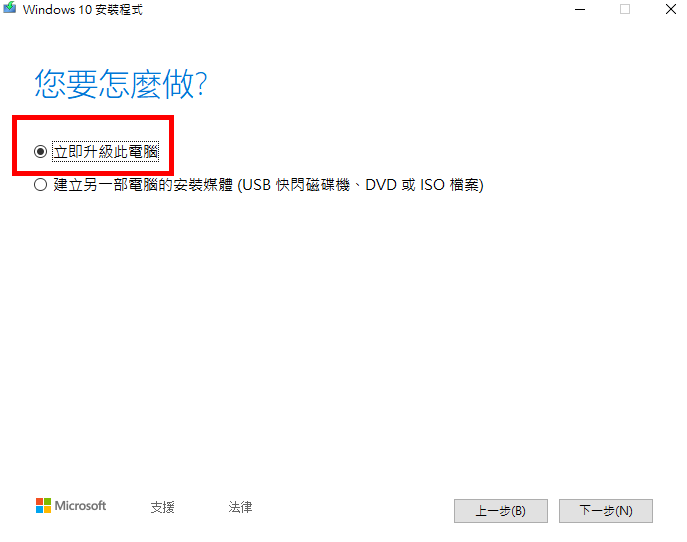The image size is (687, 542).
Task: Go back with the 上一步(B) button
Action: tap(501, 511)
